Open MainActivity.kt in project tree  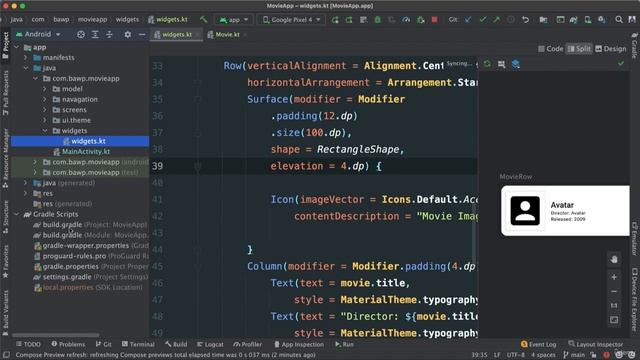pos(86,151)
